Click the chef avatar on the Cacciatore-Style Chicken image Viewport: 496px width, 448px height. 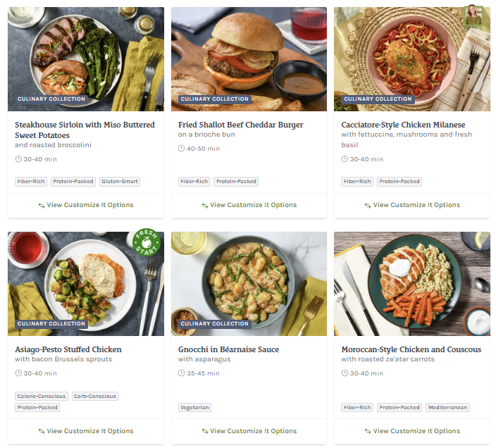473,15
